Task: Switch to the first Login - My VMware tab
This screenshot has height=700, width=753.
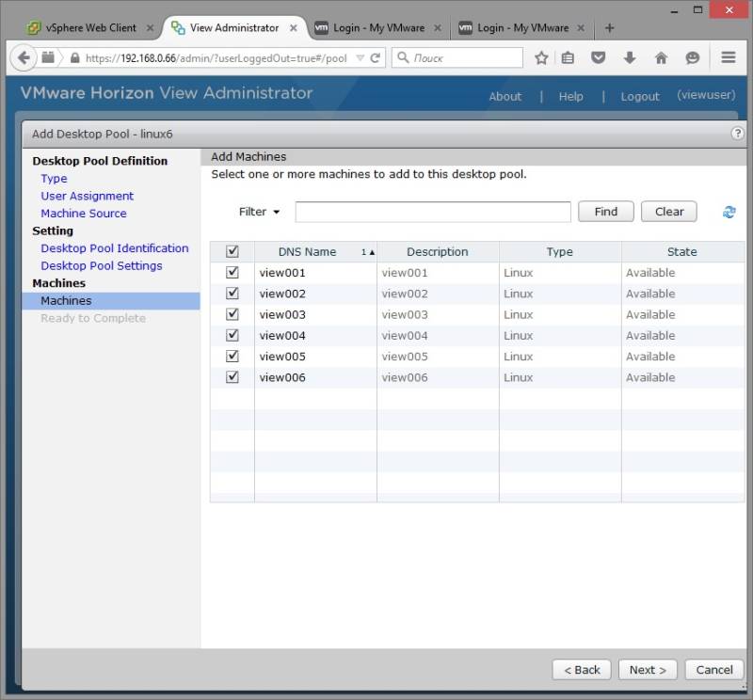Action: (x=378, y=28)
